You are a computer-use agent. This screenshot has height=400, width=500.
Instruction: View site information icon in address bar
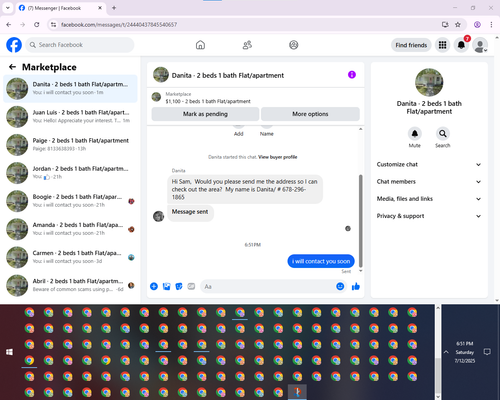coord(53,25)
